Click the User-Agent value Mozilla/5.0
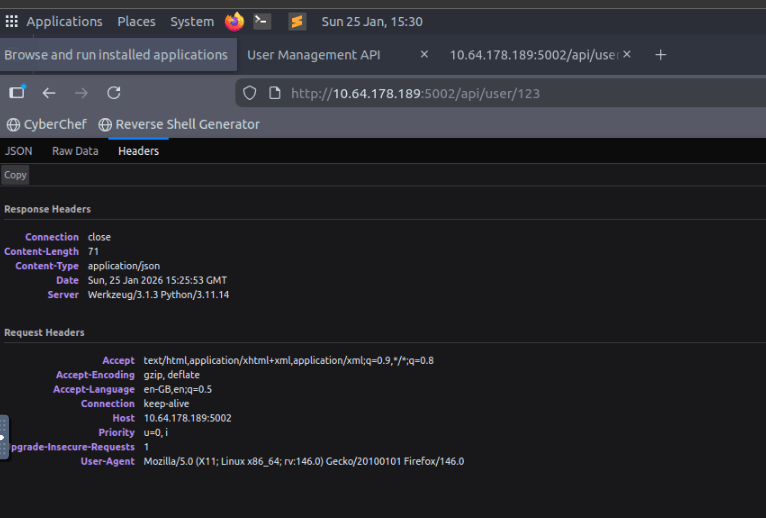 [x=304, y=461]
